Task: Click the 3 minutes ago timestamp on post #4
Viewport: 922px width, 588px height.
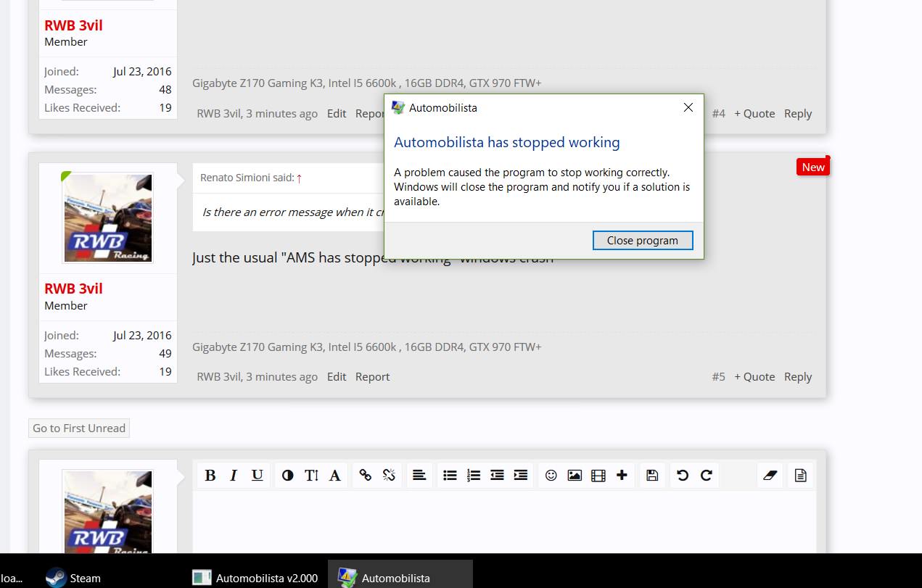Action: click(281, 113)
